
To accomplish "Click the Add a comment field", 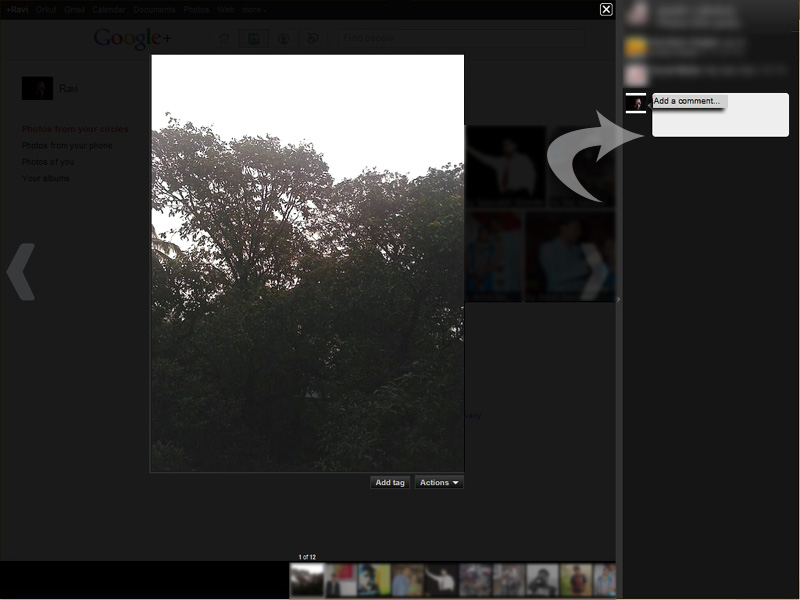I will [720, 114].
